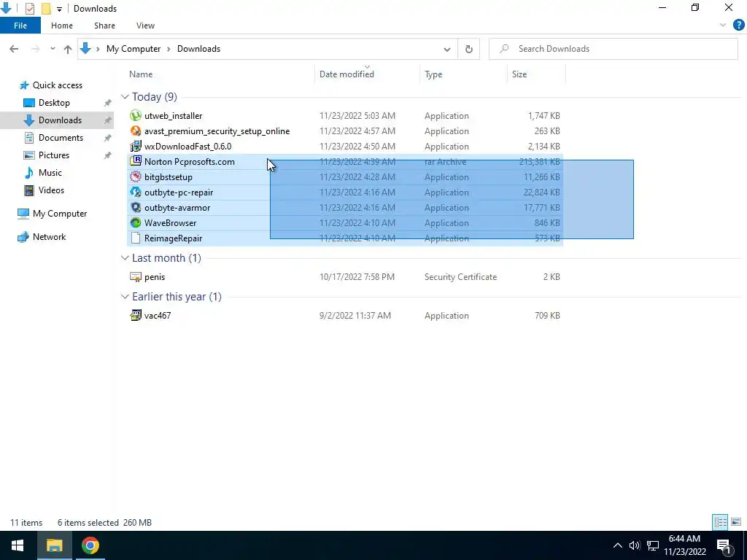Open the View ribbon tab
The width and height of the screenshot is (747, 560).
(x=145, y=26)
